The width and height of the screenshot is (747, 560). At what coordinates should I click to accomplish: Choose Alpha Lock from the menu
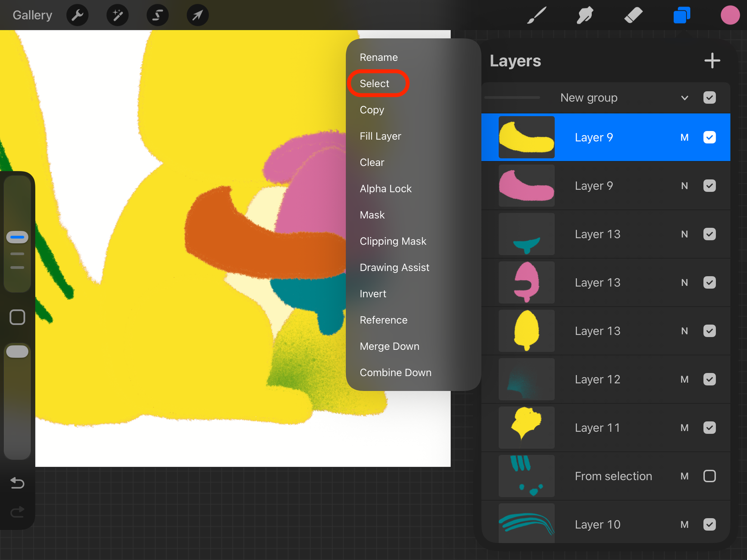(x=385, y=189)
